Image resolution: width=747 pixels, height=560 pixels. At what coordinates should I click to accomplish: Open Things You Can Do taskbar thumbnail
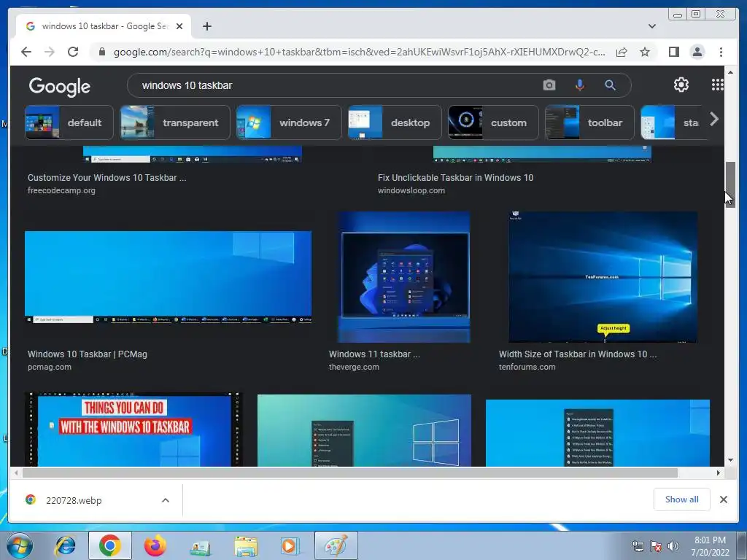(134, 429)
